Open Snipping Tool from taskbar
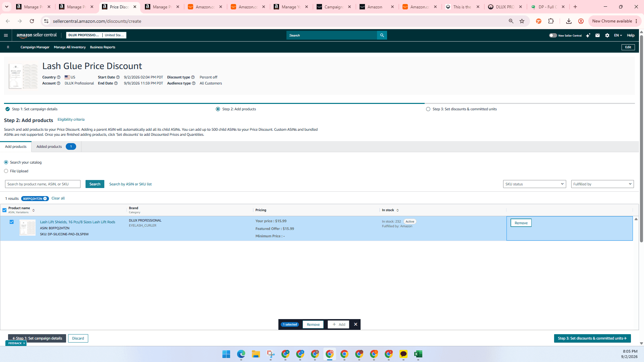This screenshot has width=644, height=362. point(271,354)
